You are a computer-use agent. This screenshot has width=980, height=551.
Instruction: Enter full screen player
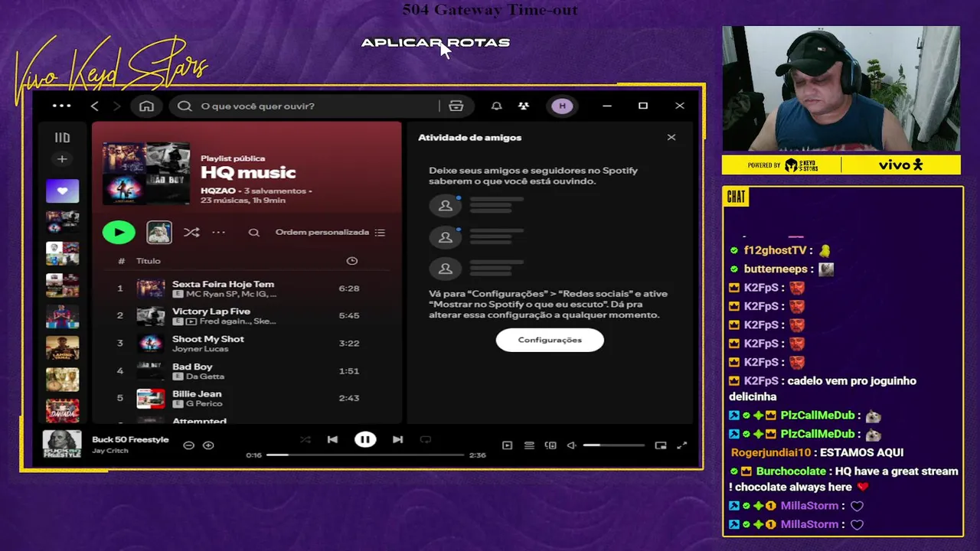681,445
